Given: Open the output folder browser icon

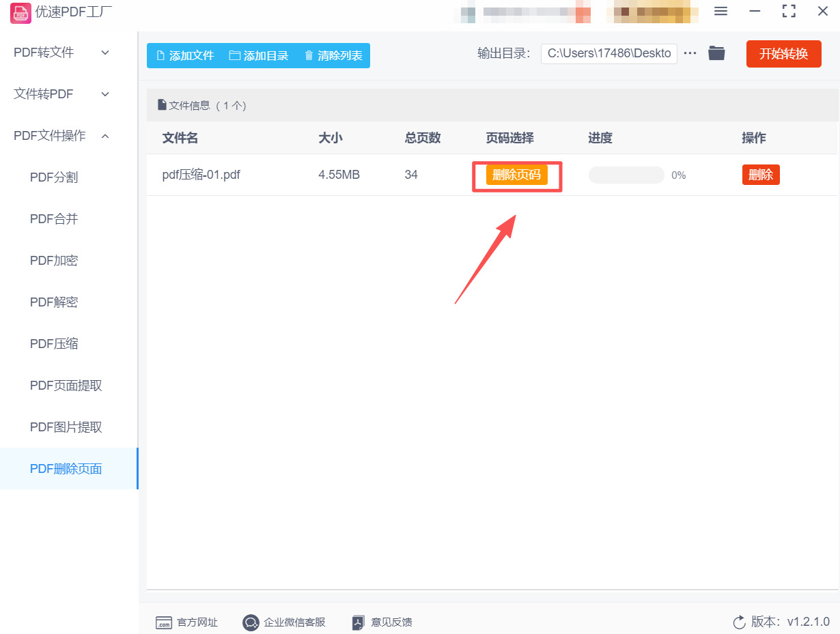Looking at the screenshot, I should coord(716,53).
